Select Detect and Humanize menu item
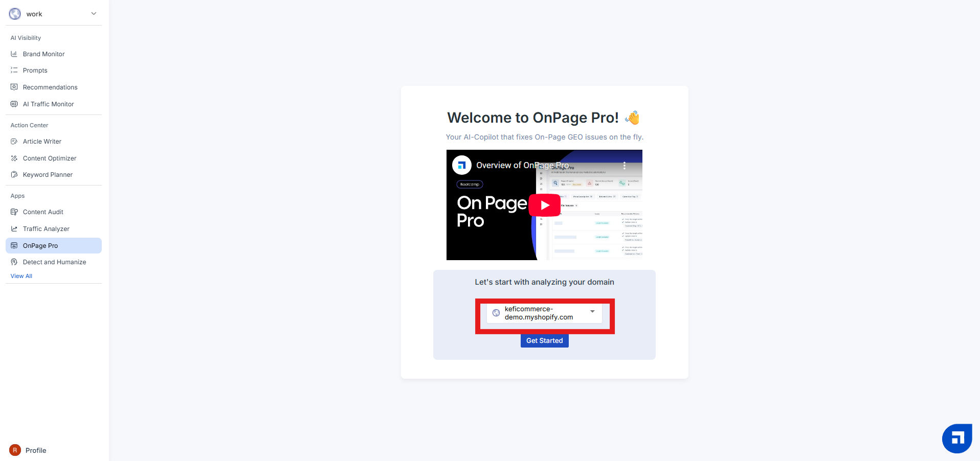Viewport: 980px width, 461px height. (54, 262)
